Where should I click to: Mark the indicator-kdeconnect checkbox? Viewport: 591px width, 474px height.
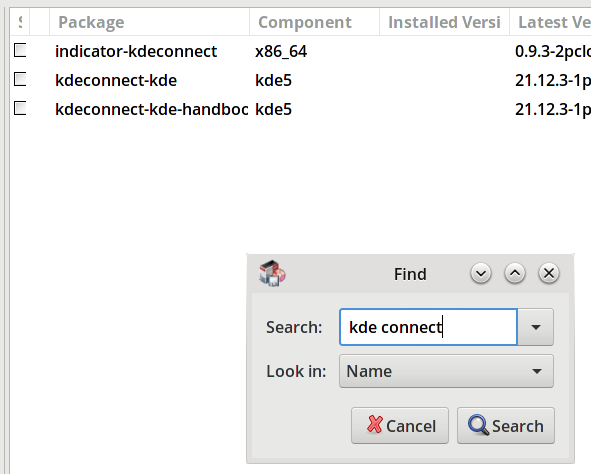click(20, 50)
